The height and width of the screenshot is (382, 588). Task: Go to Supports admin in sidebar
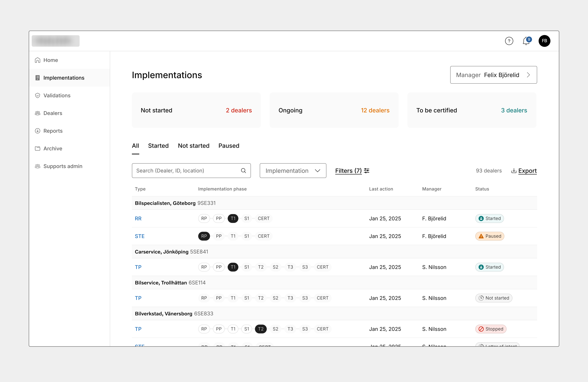pyautogui.click(x=63, y=166)
